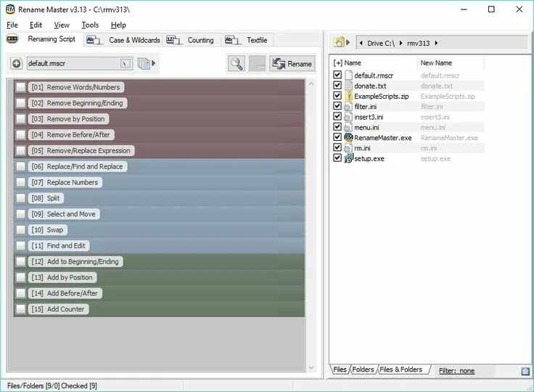Open the File menu
Viewport: 534px width, 392px height.
coord(12,25)
